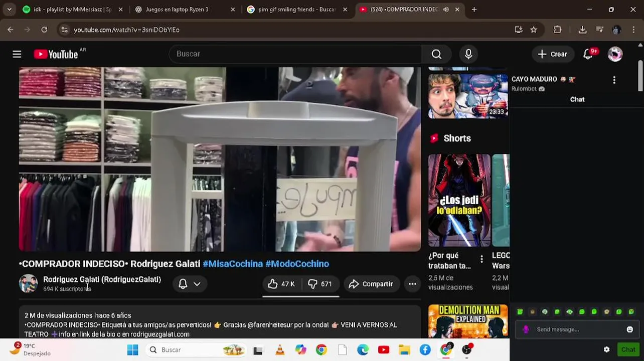Mute the tab using its speaker icon

pyautogui.click(x=446, y=10)
